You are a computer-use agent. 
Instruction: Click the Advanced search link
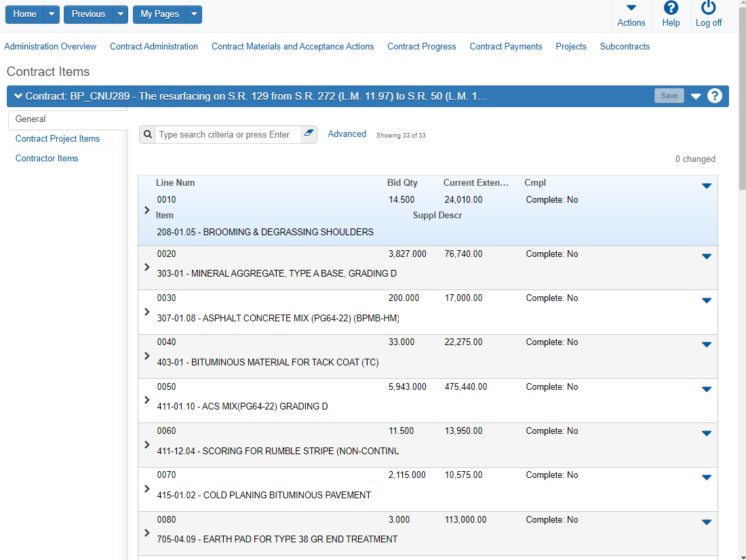point(347,134)
